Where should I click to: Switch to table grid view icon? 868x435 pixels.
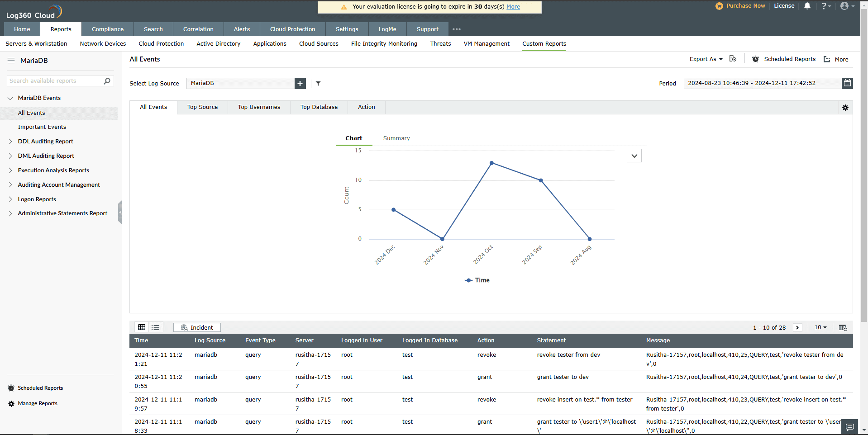tap(142, 327)
